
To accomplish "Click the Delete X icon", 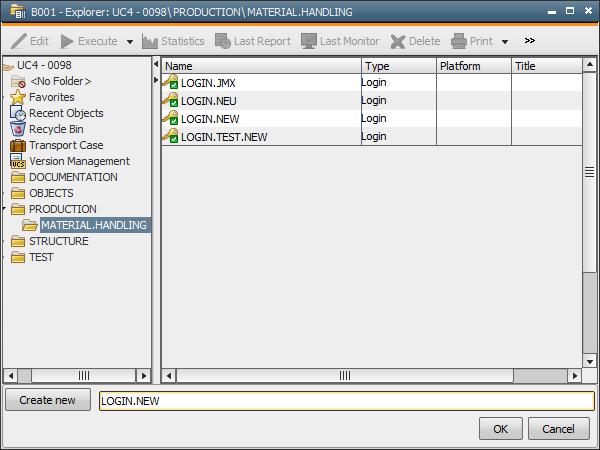I will coord(397,41).
